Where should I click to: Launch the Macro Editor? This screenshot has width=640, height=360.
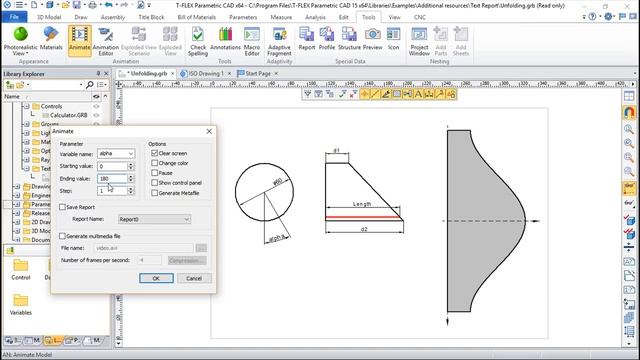(x=252, y=40)
